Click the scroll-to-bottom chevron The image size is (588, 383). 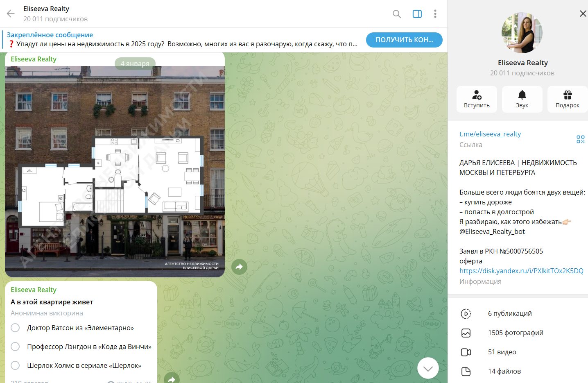428,368
